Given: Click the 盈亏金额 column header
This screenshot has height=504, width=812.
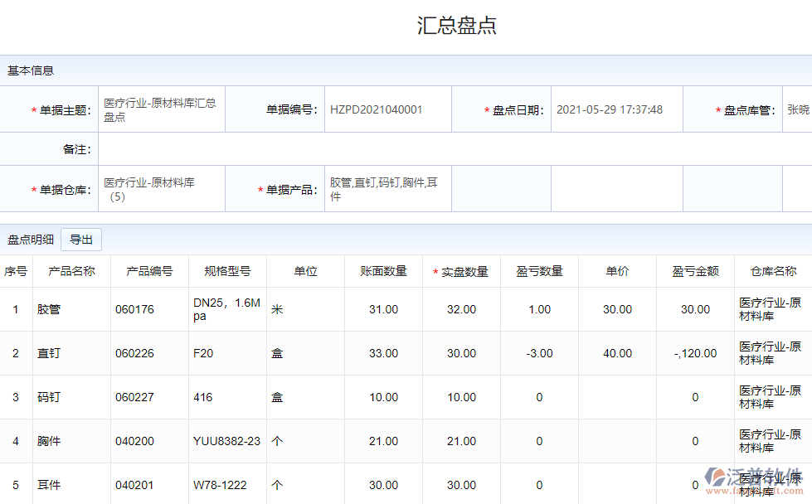Looking at the screenshot, I should click(695, 271).
